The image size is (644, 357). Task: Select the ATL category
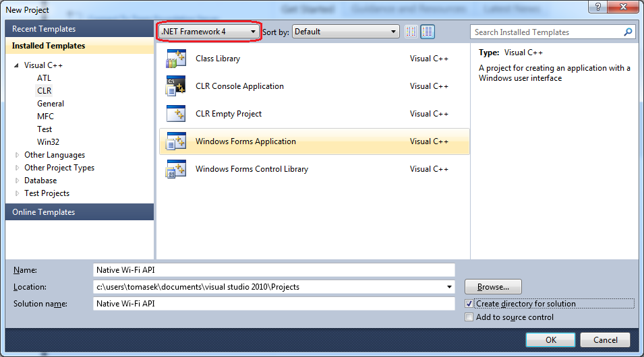(44, 78)
